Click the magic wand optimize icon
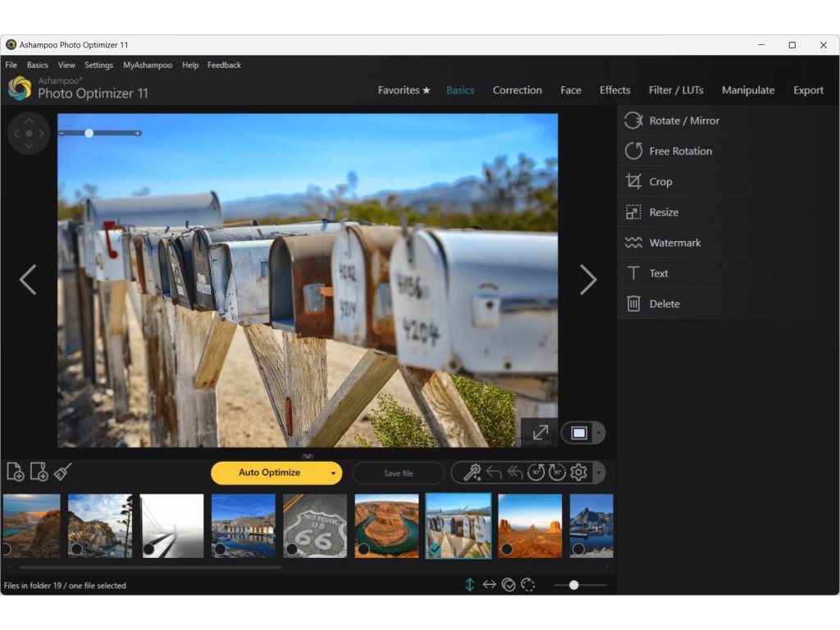840x630 pixels. tap(472, 472)
